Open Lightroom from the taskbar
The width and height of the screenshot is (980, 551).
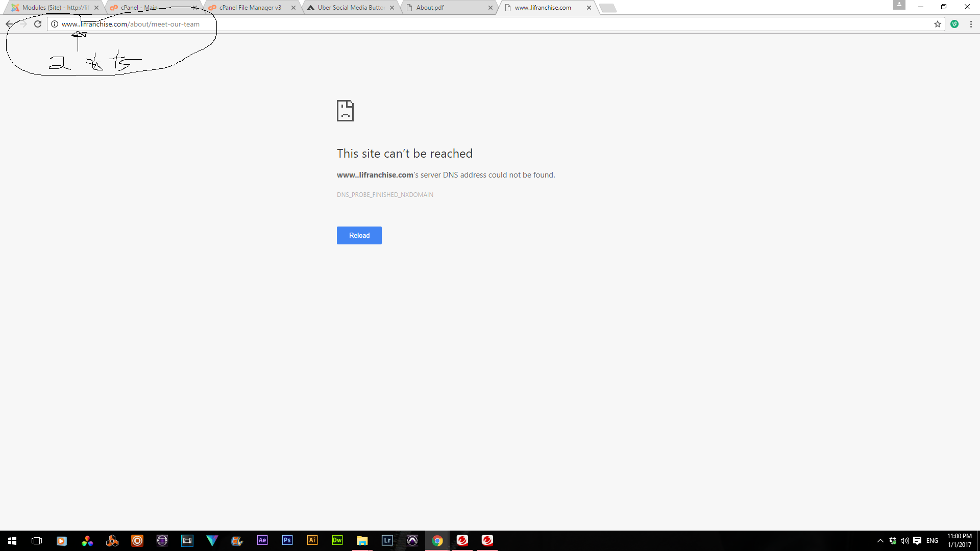[387, 540]
